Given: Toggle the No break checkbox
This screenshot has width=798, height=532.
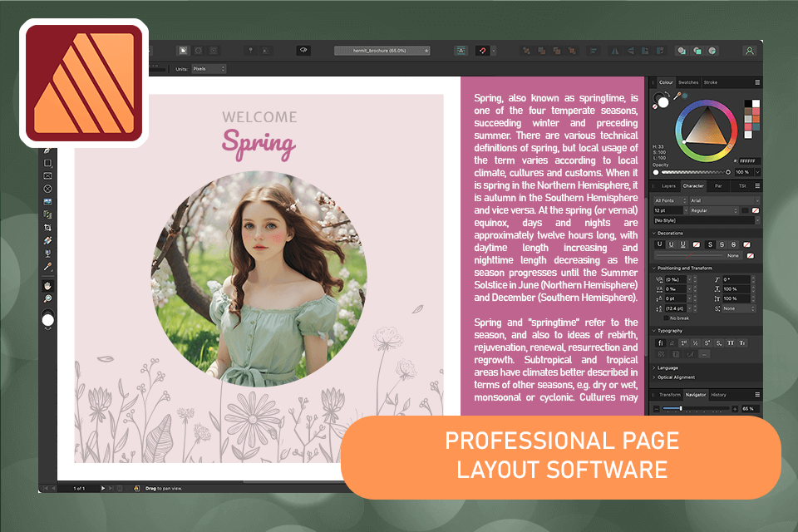Looking at the screenshot, I should tap(666, 318).
